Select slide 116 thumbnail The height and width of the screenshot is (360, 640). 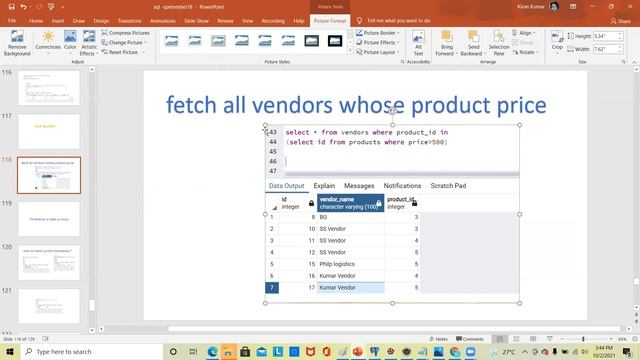[x=49, y=88]
